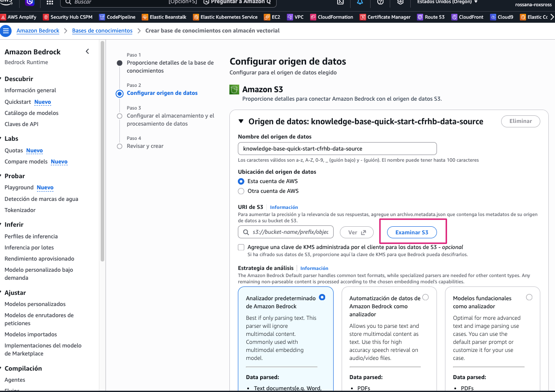
Task: Open the Security Hub CSPM bookmark
Action: 68,17
